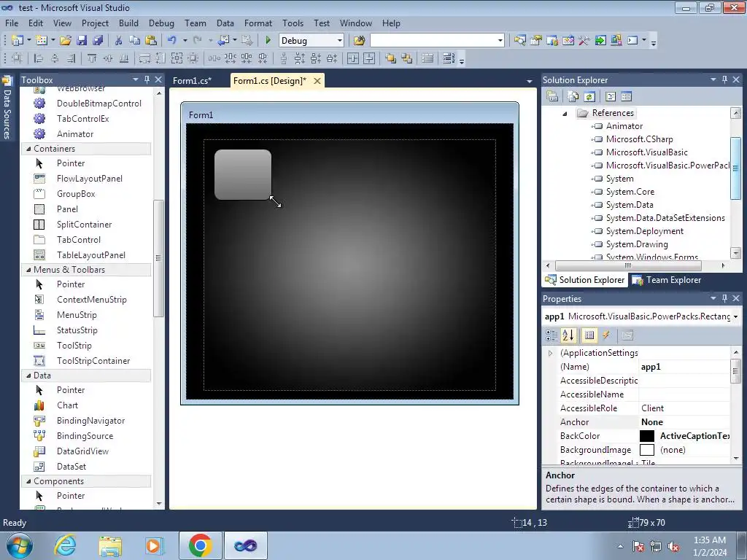Select SplitContainer in the Toolbox

(x=84, y=225)
